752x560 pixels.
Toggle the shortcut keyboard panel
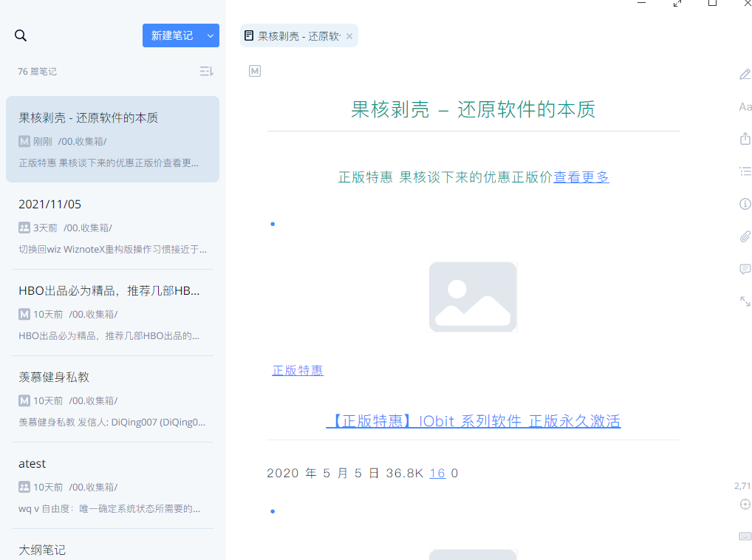click(x=745, y=537)
